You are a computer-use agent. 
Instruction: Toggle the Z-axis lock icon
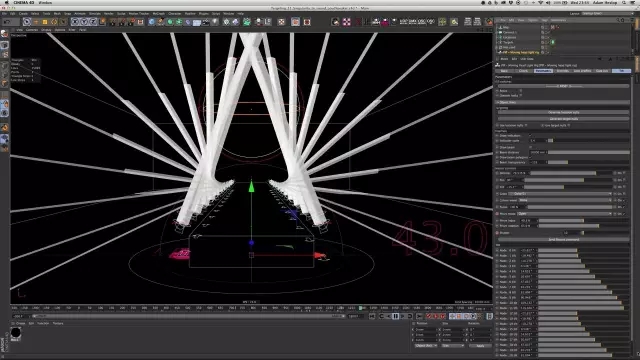point(93,22)
